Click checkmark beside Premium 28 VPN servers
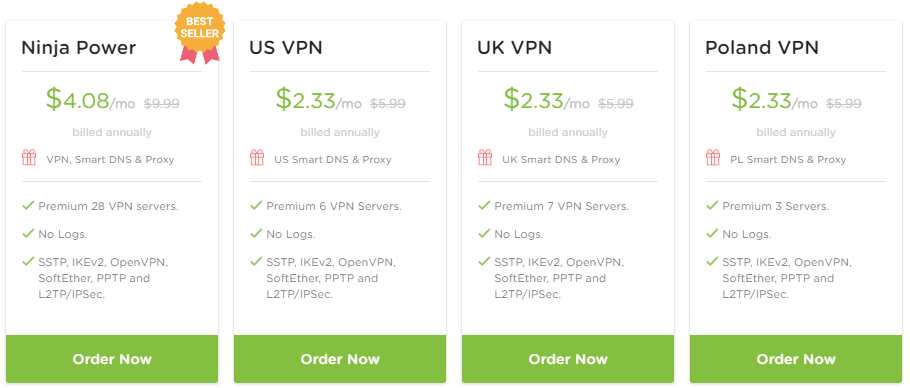The width and height of the screenshot is (910, 388). [x=28, y=205]
